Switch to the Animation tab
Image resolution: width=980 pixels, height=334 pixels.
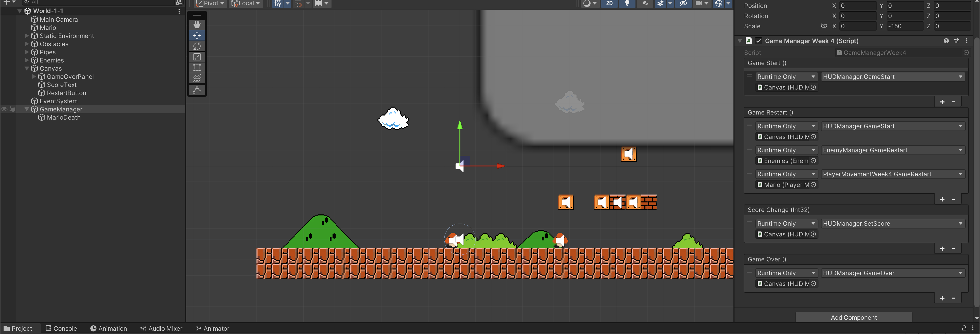tap(108, 328)
